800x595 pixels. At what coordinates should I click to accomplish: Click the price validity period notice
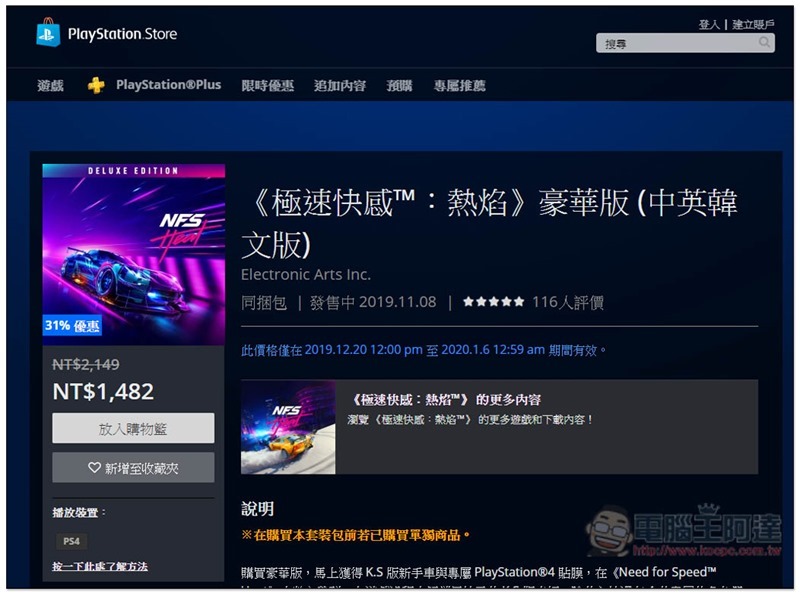(424, 350)
